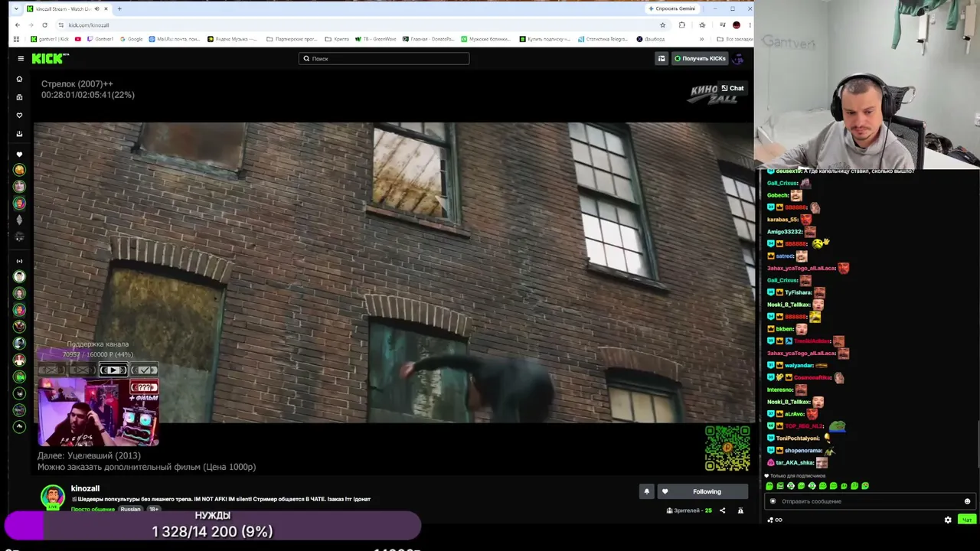This screenshot has height=551, width=980.
Task: Send message with the green Чат button
Action: [967, 520]
